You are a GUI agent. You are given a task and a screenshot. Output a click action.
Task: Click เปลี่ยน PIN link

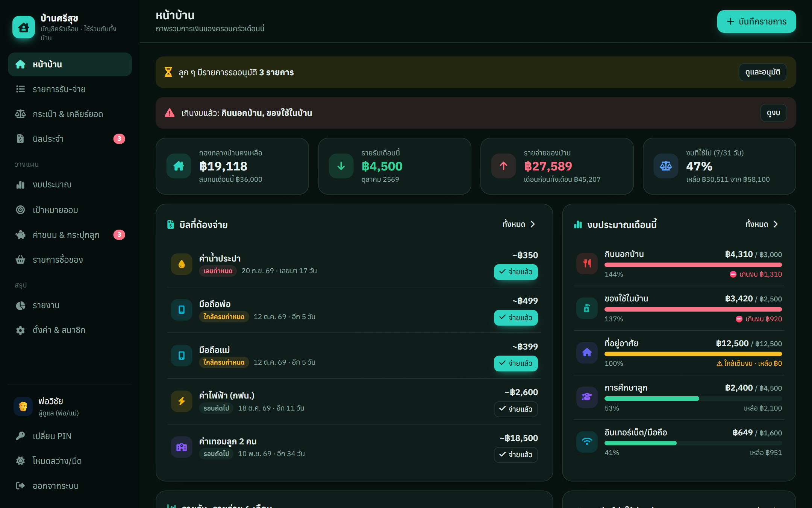[x=70, y=436]
